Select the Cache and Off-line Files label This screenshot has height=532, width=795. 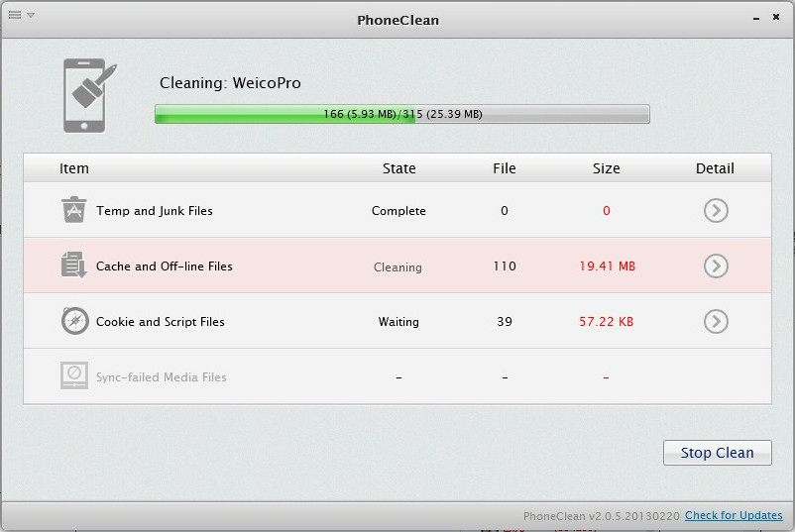coord(165,266)
